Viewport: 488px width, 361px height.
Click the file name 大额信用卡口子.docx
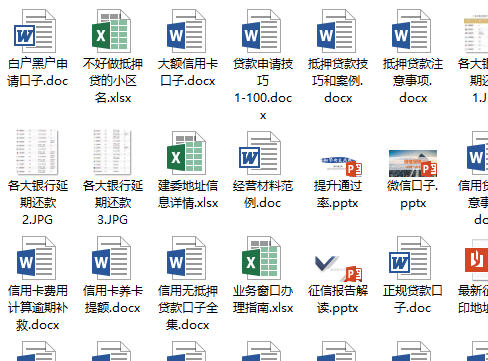pos(188,72)
